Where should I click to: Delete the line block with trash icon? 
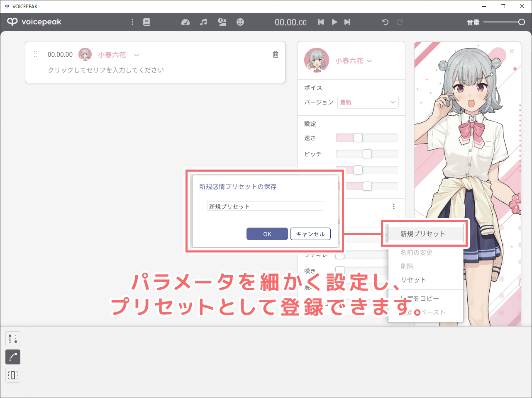pos(276,54)
